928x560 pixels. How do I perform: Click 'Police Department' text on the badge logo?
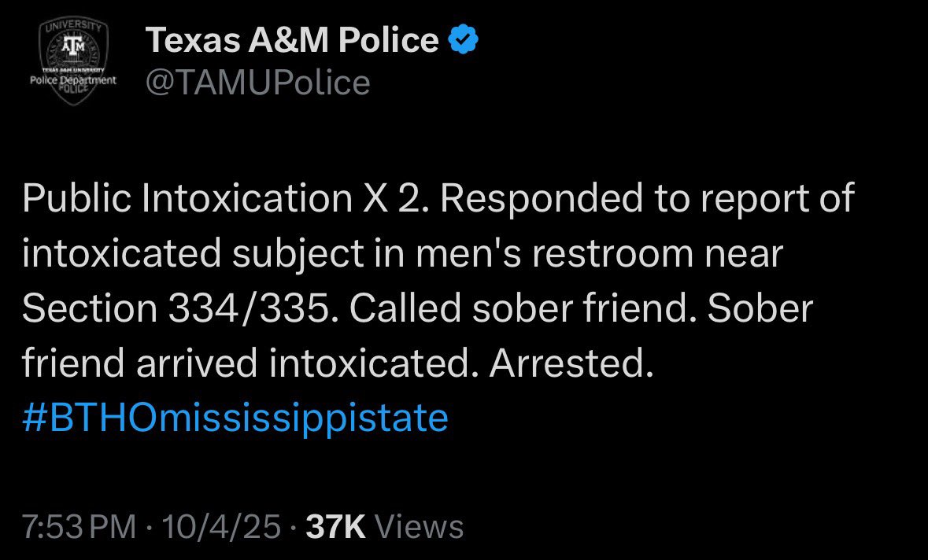tap(72, 80)
